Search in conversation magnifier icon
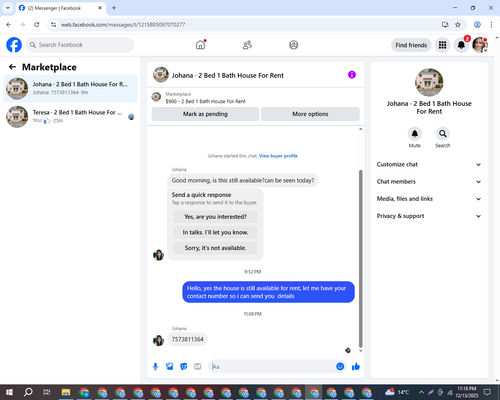This screenshot has width=500, height=400. click(x=443, y=134)
